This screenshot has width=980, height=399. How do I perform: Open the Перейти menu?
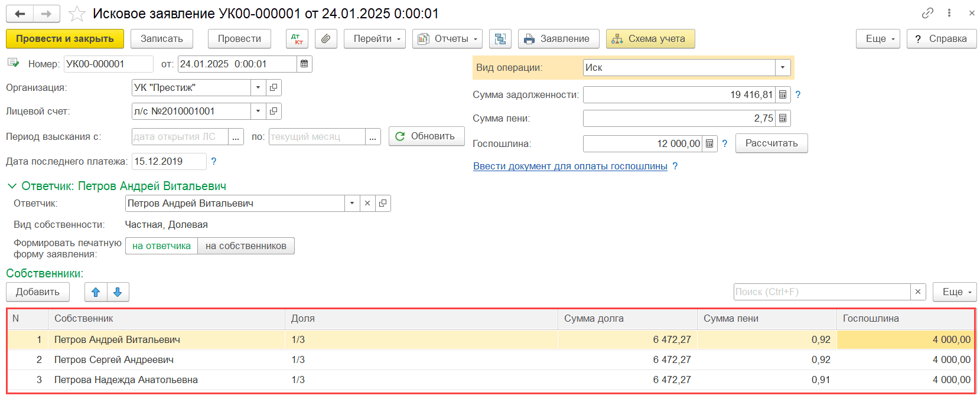[375, 39]
